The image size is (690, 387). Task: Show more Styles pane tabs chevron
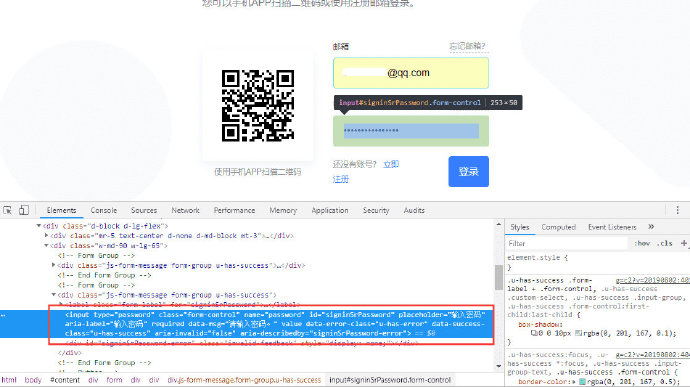(651, 227)
